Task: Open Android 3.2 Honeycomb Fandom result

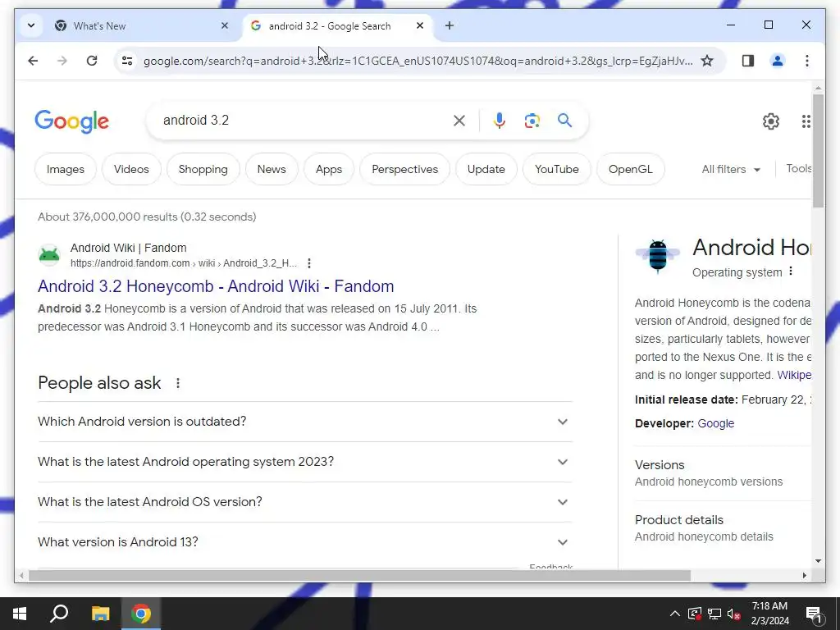Action: point(216,286)
